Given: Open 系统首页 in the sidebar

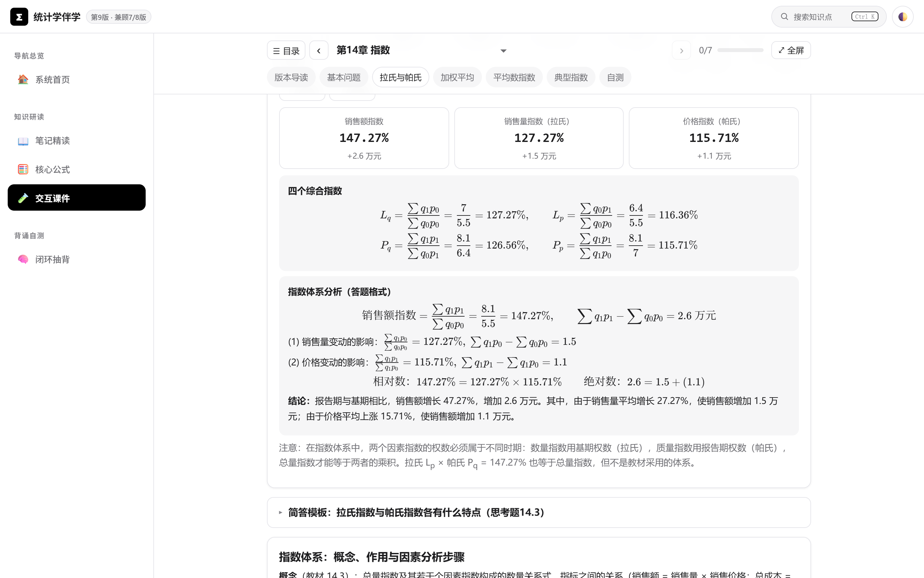Looking at the screenshot, I should [76, 80].
